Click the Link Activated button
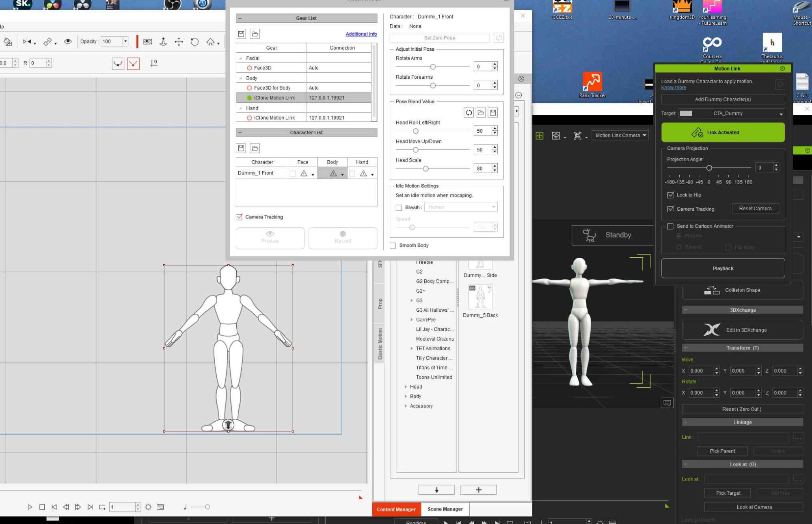Screen dimensions: 812x524 click(x=723, y=132)
